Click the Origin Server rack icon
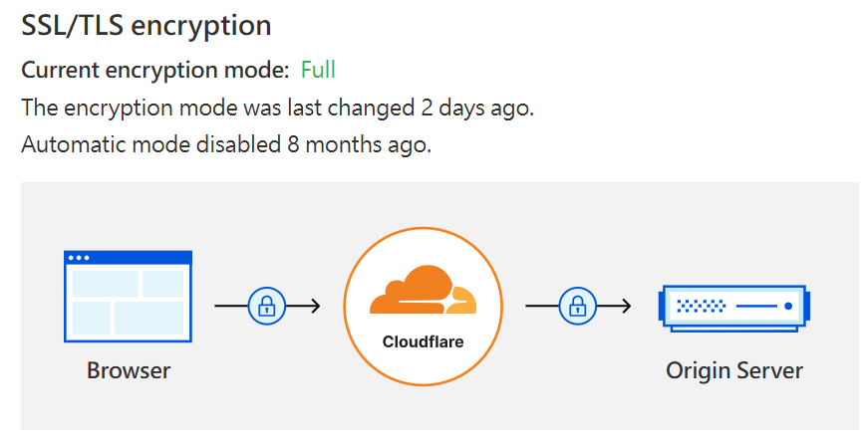Viewport: 868px width, 445px height. tap(733, 305)
